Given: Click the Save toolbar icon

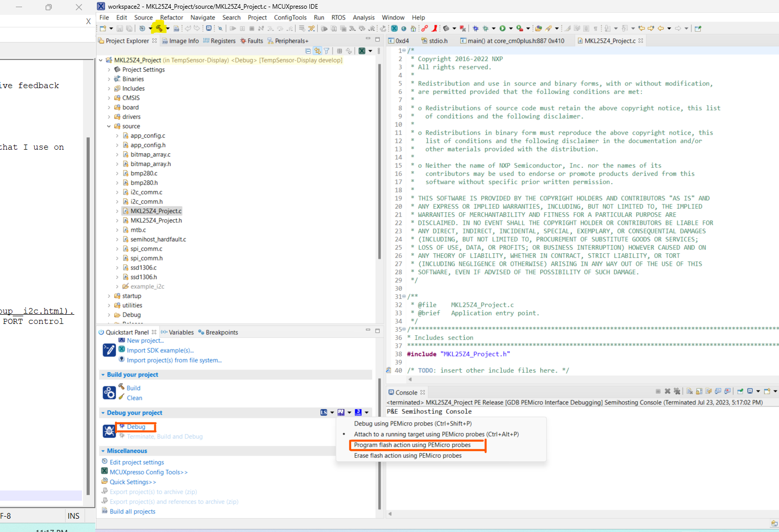Looking at the screenshot, I should click(x=119, y=28).
